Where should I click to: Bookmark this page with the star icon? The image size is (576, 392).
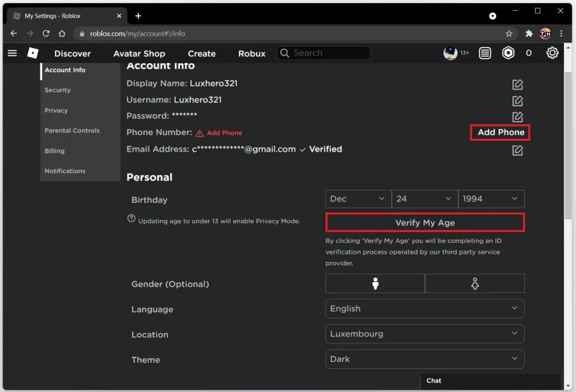click(x=509, y=34)
